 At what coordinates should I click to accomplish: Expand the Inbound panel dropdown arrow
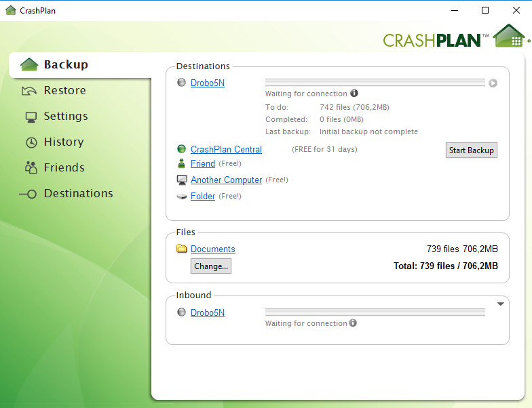coord(501,304)
